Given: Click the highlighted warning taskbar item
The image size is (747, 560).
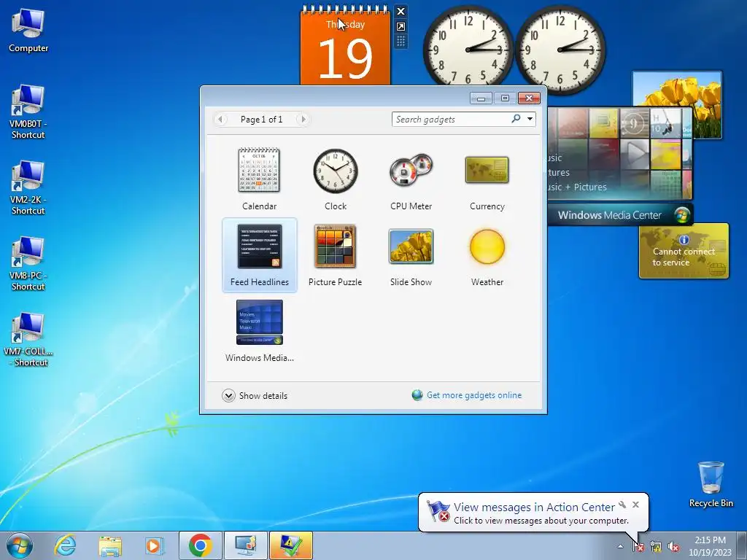Looking at the screenshot, I should [291, 545].
